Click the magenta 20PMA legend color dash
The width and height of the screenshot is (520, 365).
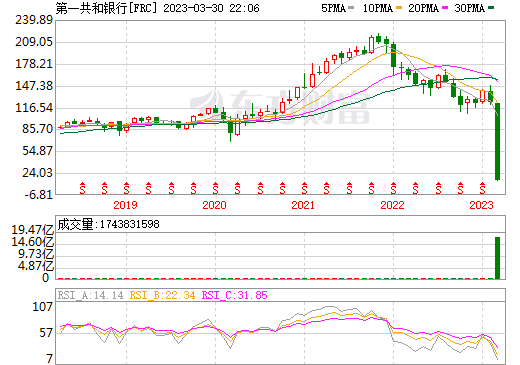pyautogui.click(x=445, y=8)
